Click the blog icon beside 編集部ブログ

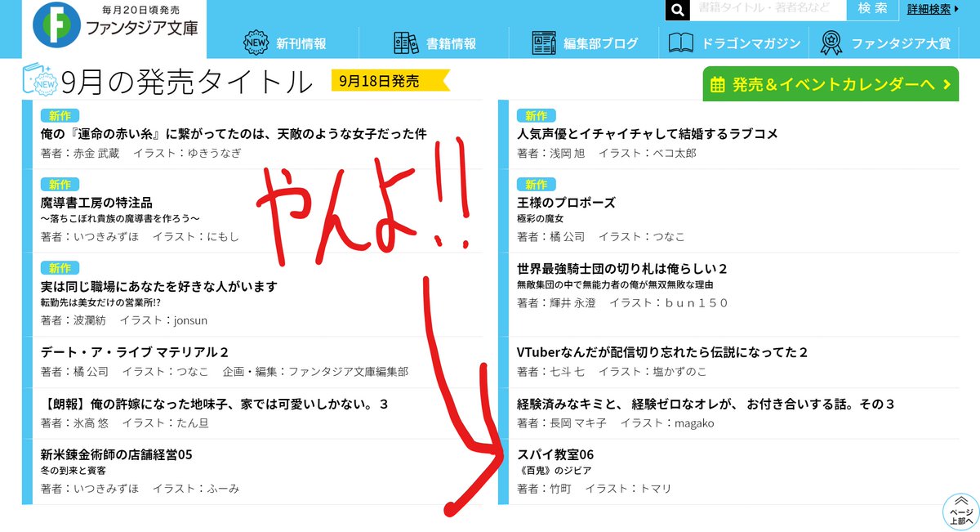click(543, 43)
